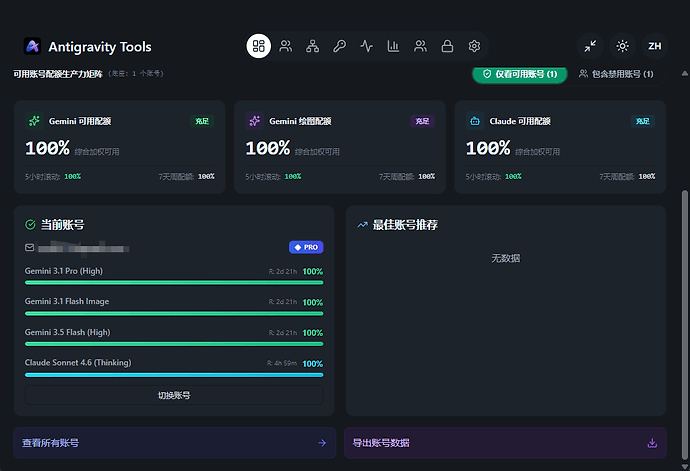The width and height of the screenshot is (690, 471).
Task: Click the 导出账号数据 download card
Action: point(505,443)
